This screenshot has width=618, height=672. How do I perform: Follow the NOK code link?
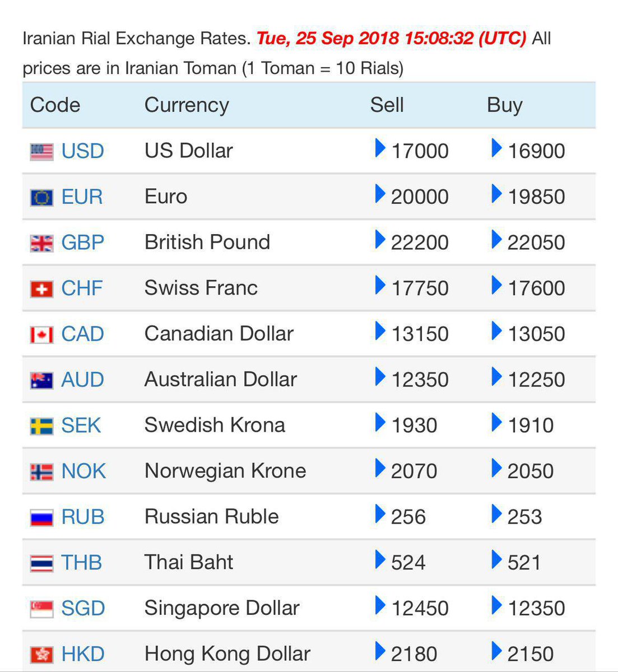[x=83, y=471]
